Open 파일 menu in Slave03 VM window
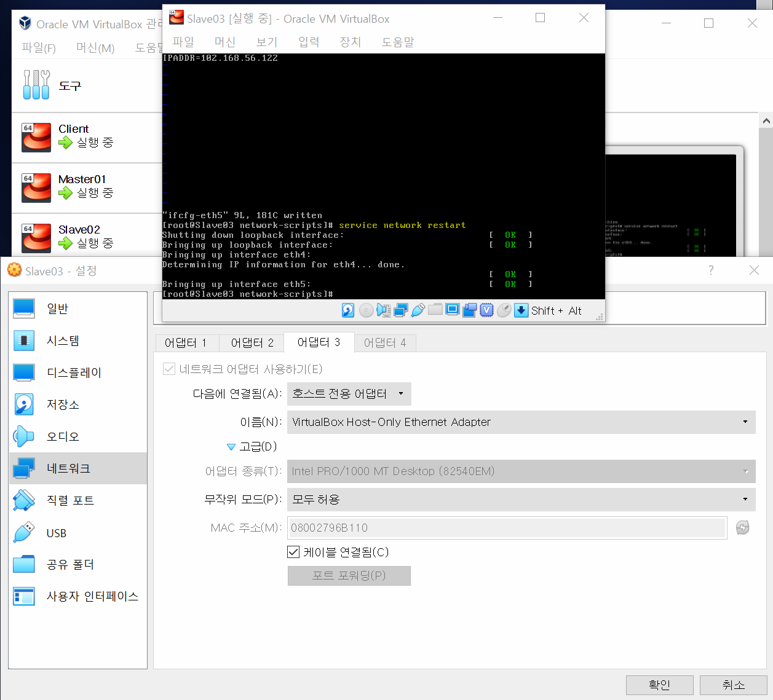This screenshot has height=700, width=773. [x=183, y=42]
